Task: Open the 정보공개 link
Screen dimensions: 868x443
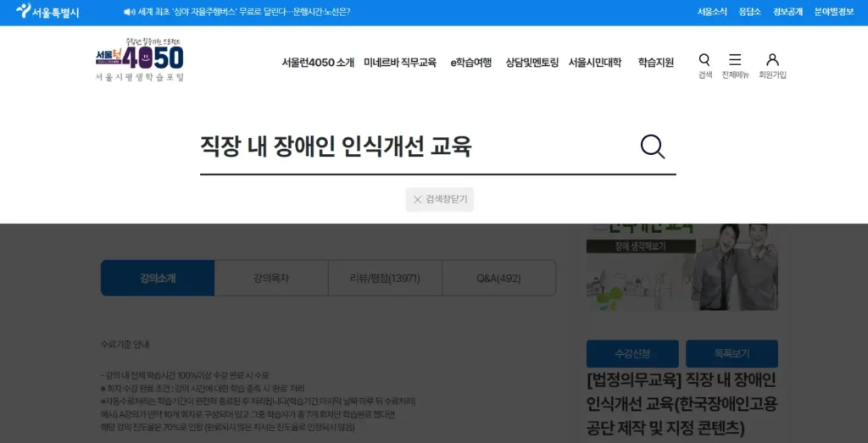Action: coord(787,12)
